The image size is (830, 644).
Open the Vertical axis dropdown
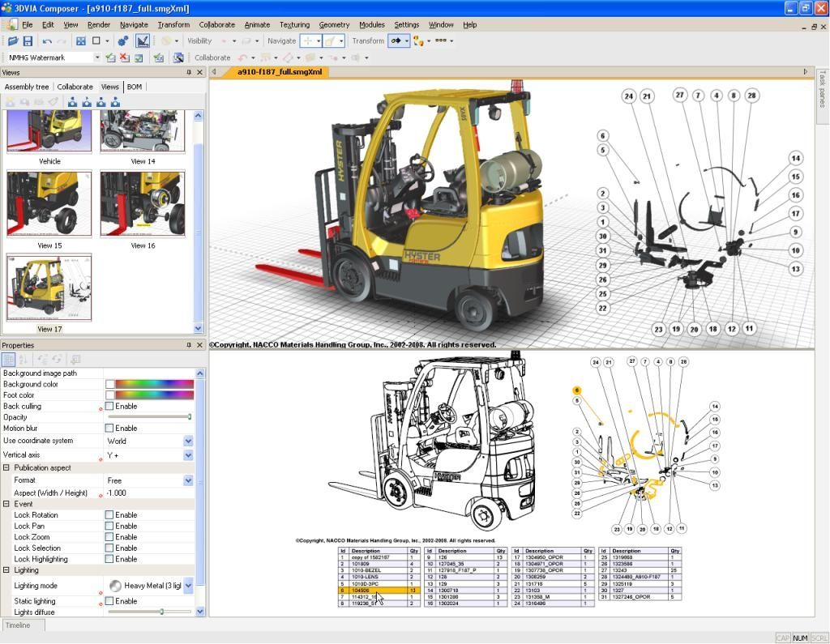(x=187, y=454)
